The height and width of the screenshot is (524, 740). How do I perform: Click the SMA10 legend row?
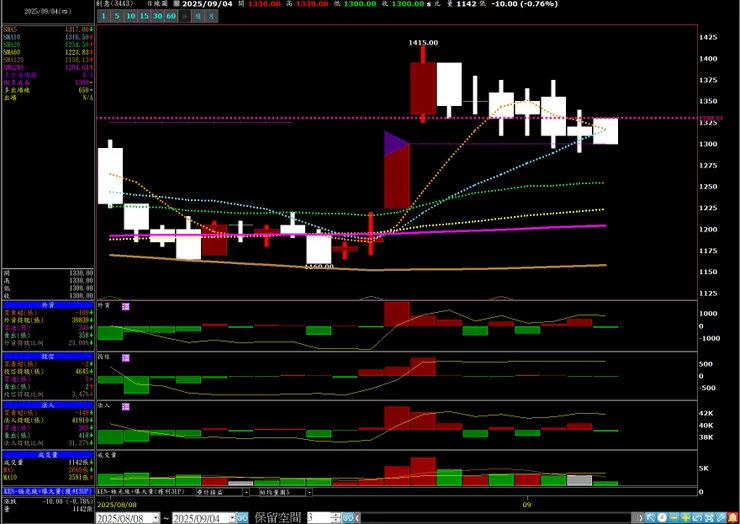click(48, 37)
